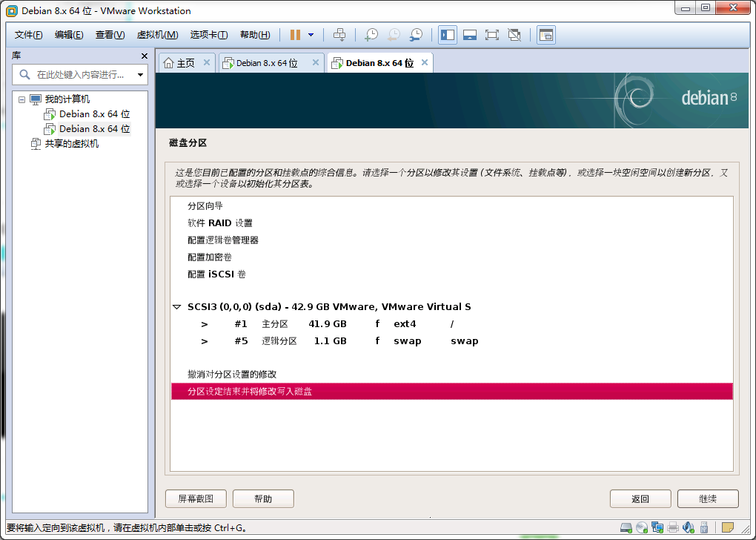Close the 库 library panel
The width and height of the screenshot is (756, 540).
[145, 56]
